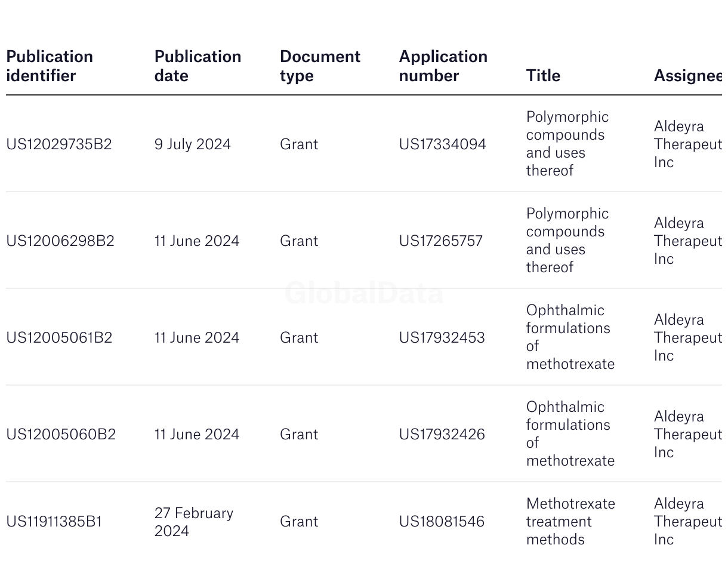Select publication identifier US12005060B2

61,435
